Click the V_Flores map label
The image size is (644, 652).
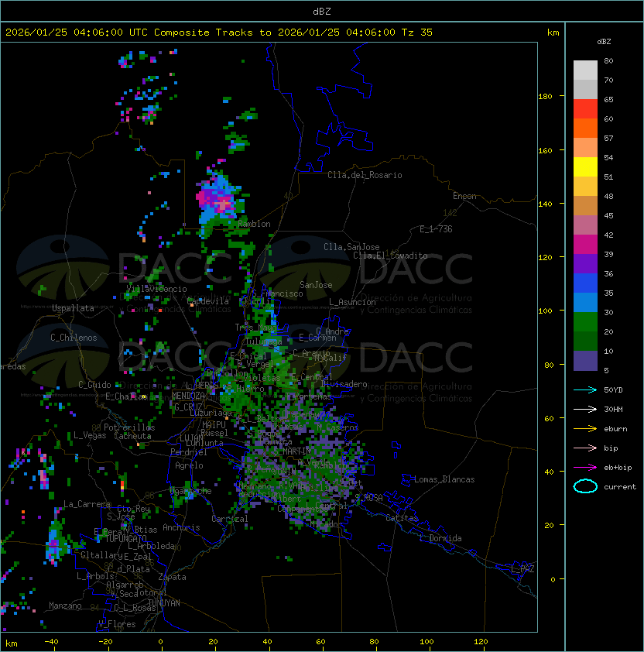coord(117,624)
